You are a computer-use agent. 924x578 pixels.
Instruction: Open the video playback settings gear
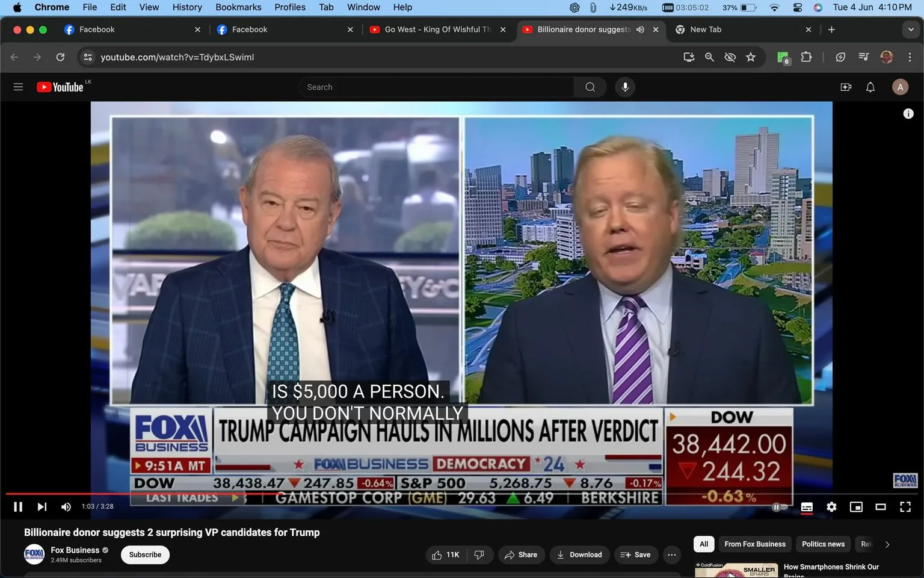(x=831, y=507)
